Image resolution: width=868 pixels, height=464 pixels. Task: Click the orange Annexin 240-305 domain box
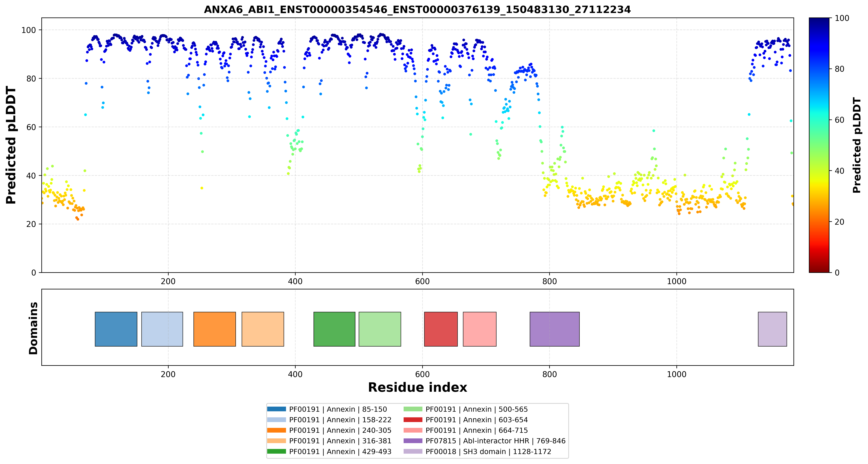coord(215,329)
